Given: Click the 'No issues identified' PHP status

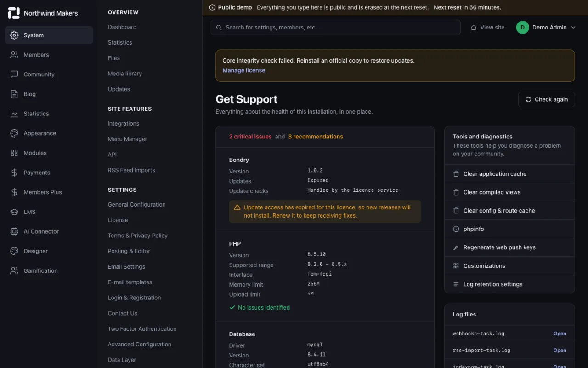Looking at the screenshot, I should (260, 307).
